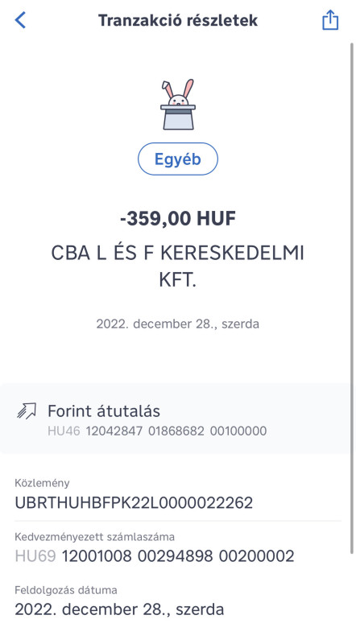
Task: Change the Egyéb category pill
Action: (x=177, y=159)
